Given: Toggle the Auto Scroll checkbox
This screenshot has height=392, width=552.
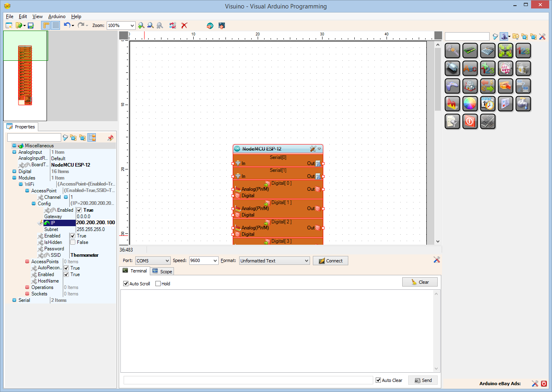Looking at the screenshot, I should (126, 284).
